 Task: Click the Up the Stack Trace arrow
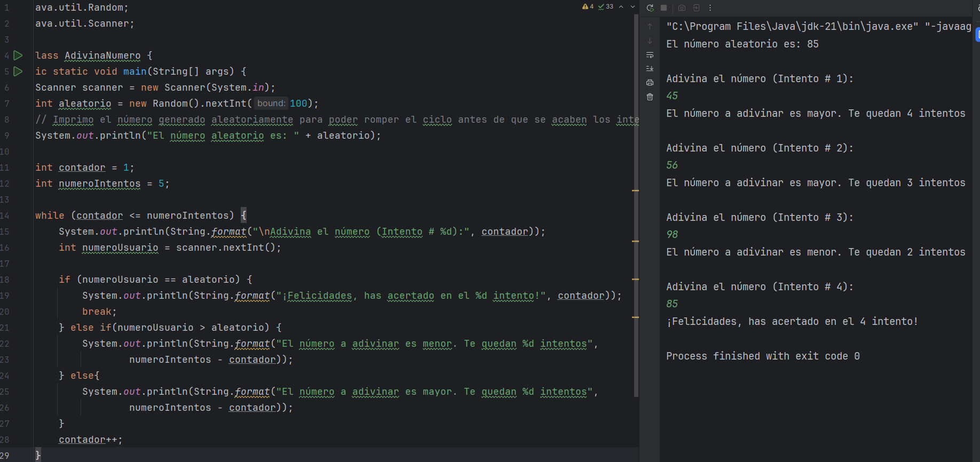pos(650,26)
